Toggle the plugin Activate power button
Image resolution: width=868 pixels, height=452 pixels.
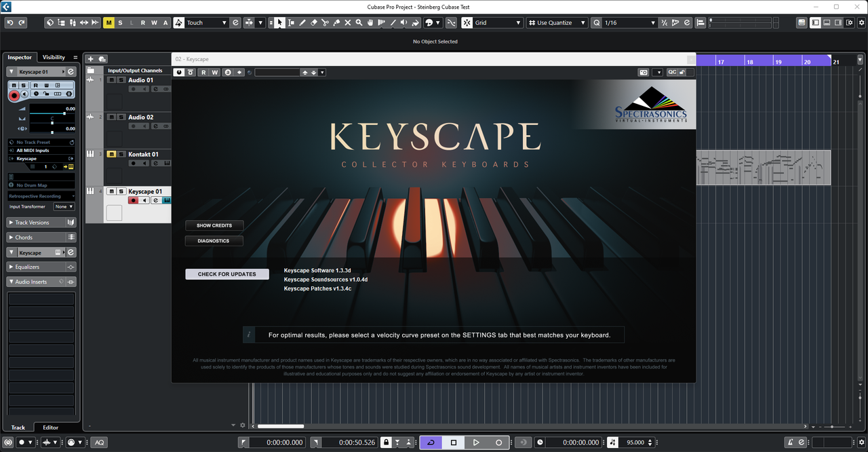point(179,72)
